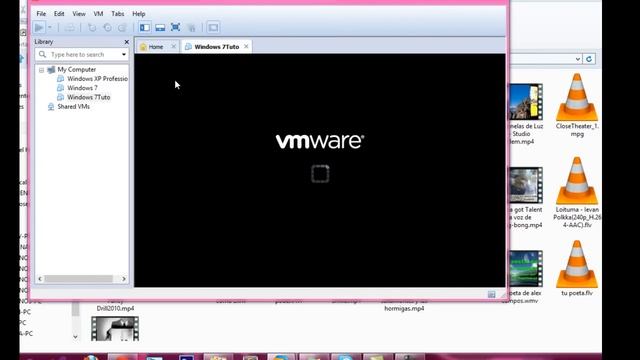640x360 pixels.
Task: Open Shared VMs in the library
Action: pos(73,107)
